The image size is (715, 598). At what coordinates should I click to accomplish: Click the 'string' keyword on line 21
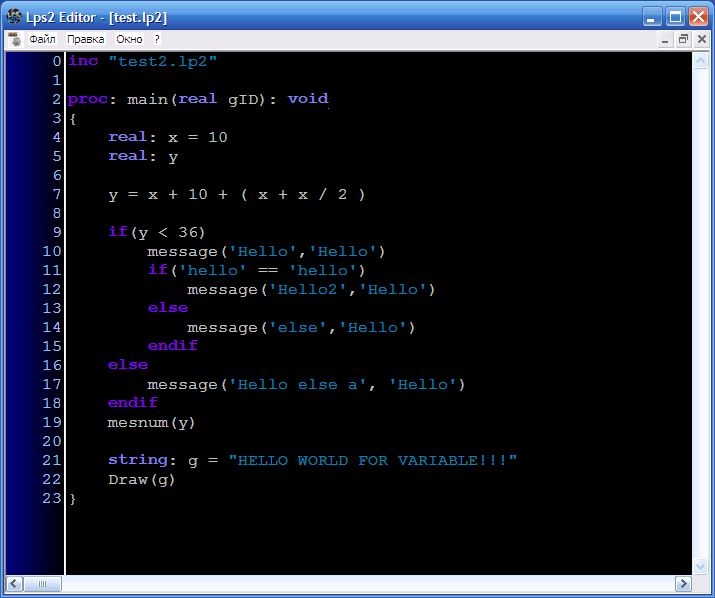click(x=138, y=460)
